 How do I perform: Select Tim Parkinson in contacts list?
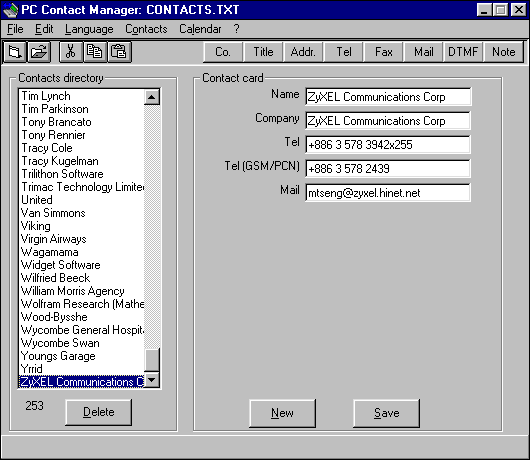(81, 109)
